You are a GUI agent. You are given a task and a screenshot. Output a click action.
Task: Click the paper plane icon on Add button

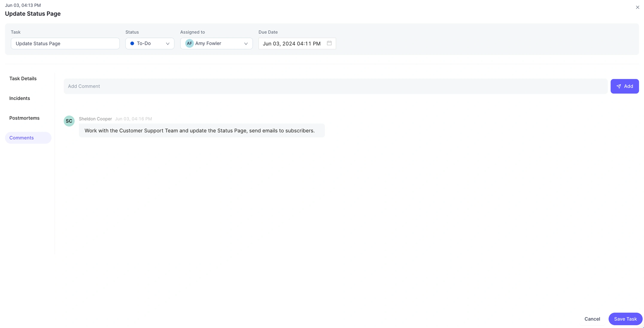[x=618, y=86]
